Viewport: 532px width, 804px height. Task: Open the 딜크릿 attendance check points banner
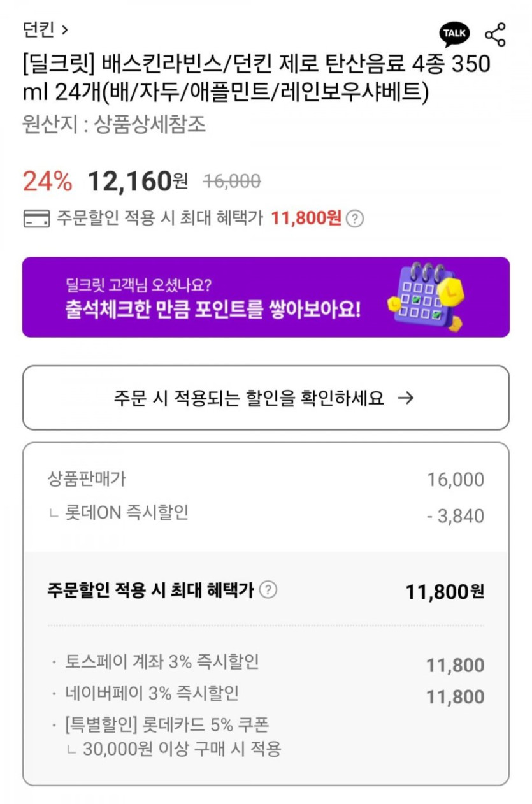tap(213, 298)
